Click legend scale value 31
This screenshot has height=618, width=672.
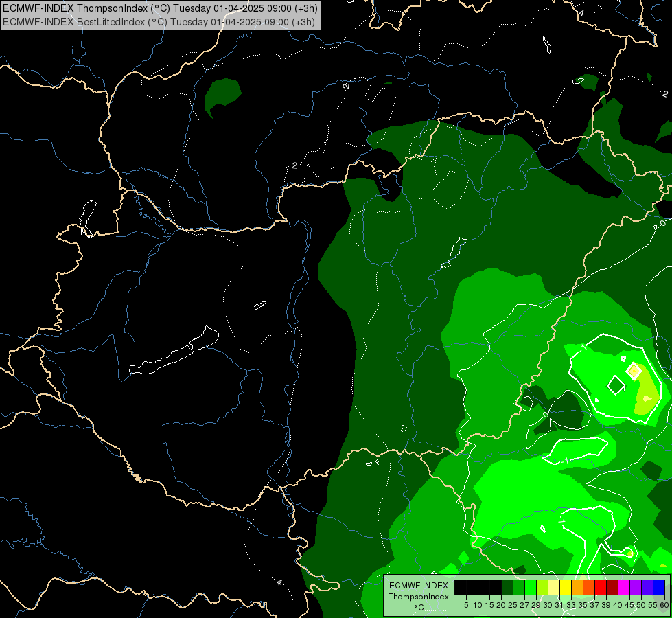(x=559, y=605)
